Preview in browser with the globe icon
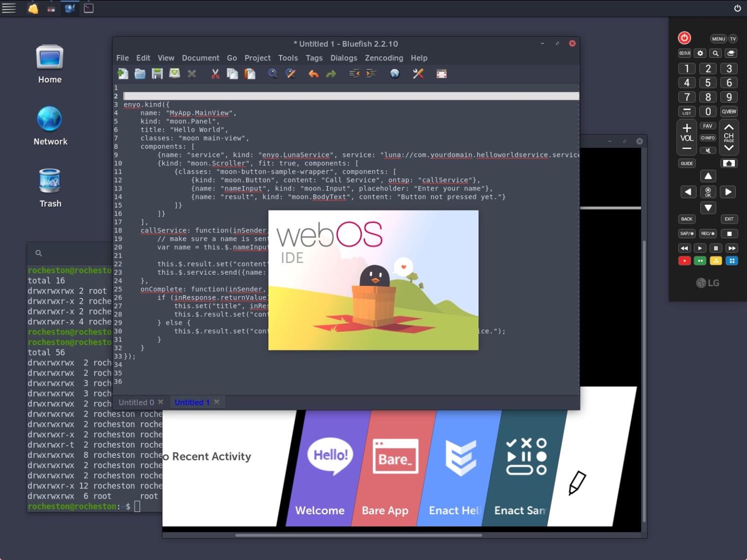747x560 pixels. click(394, 73)
